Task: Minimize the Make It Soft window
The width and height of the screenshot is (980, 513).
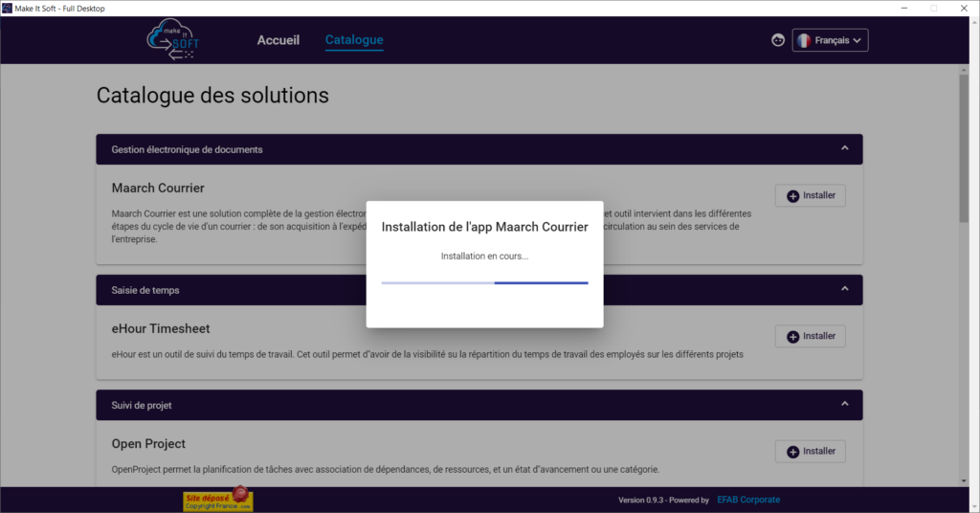Action: click(x=903, y=8)
